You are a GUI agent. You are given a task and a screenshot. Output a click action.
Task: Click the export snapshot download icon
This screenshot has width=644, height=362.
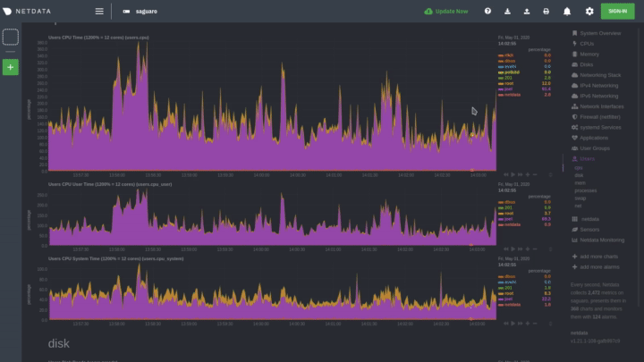pos(507,12)
